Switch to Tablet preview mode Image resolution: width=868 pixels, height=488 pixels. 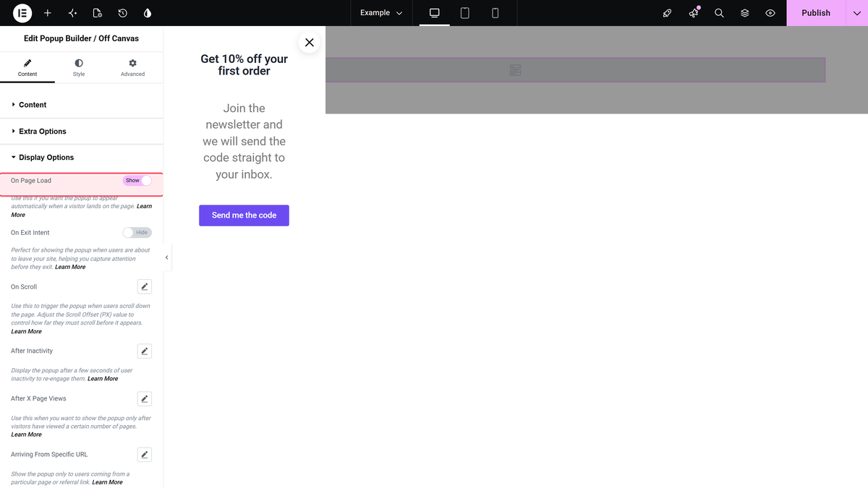465,13
